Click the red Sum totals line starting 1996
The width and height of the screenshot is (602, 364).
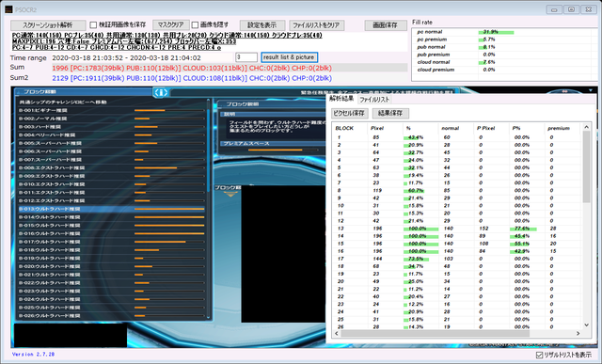click(192, 69)
